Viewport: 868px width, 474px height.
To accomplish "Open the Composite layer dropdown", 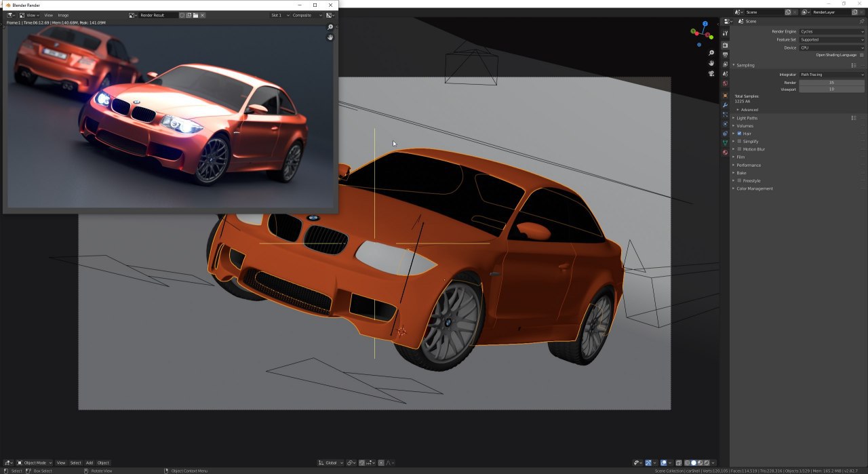I will 307,15.
